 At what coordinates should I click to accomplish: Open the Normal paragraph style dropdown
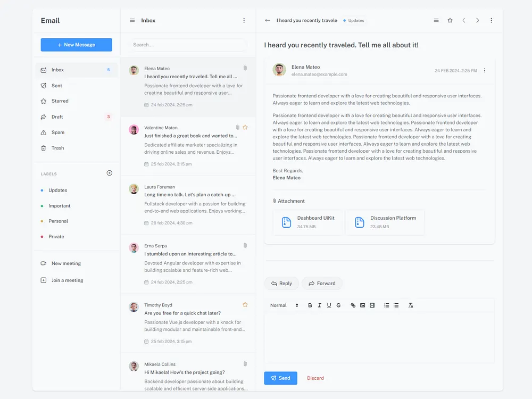pos(281,305)
